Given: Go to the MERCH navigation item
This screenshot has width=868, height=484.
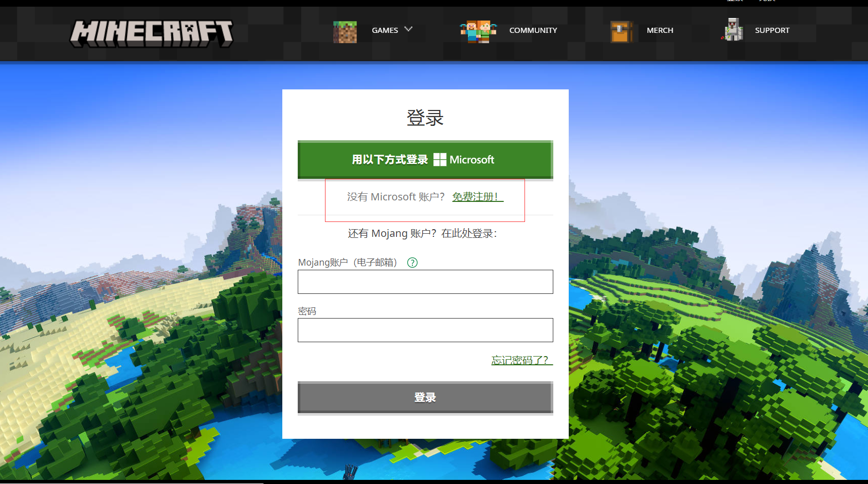Looking at the screenshot, I should click(660, 30).
